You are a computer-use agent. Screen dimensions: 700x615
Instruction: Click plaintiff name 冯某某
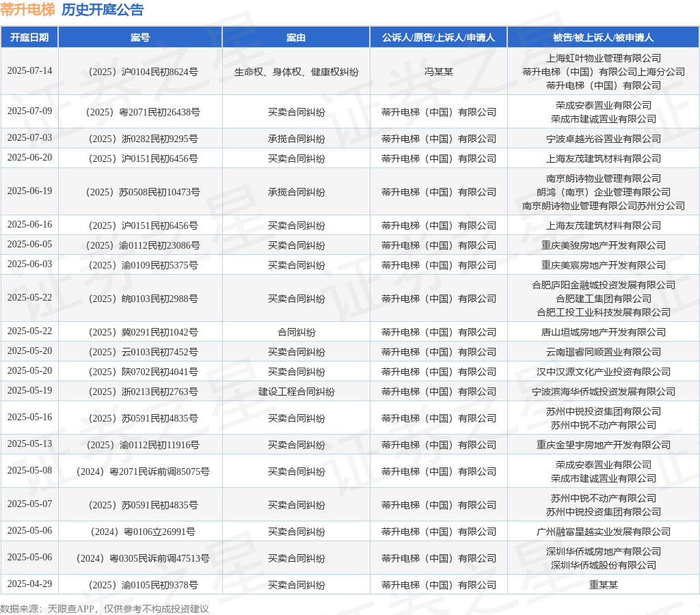438,72
